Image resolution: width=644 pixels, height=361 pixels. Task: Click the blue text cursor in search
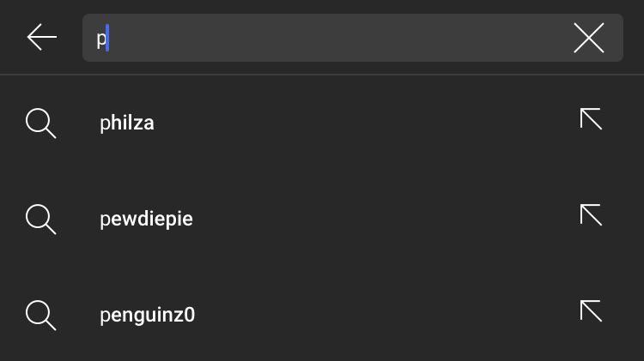[x=107, y=39]
